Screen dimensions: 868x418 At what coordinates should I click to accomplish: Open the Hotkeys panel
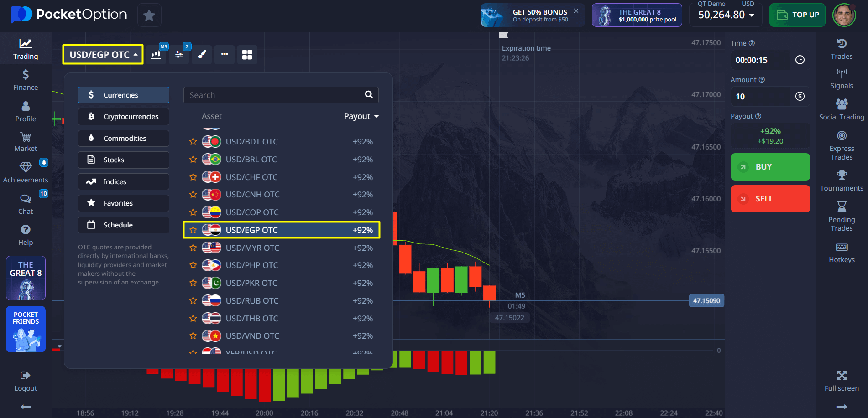tap(841, 253)
